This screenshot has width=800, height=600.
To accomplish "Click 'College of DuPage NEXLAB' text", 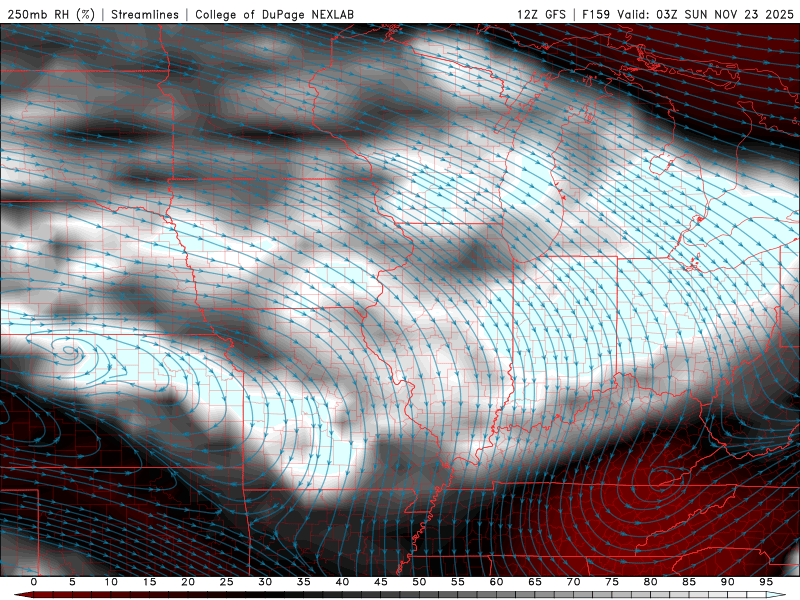I will (274, 14).
